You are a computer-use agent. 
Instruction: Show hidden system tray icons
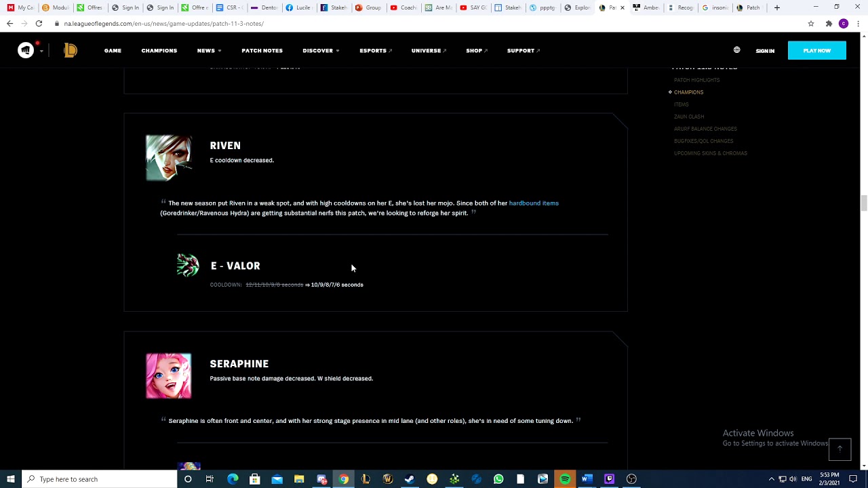pos(771,479)
